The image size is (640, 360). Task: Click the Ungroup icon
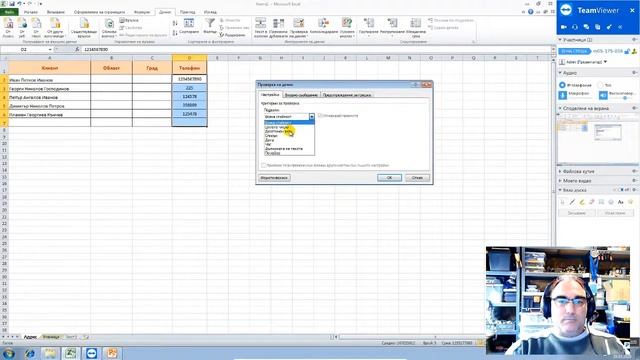(392, 24)
